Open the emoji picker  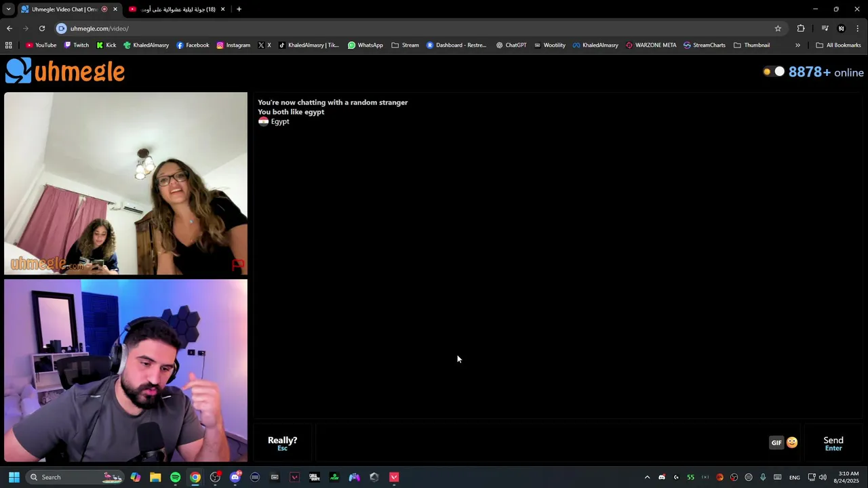tap(792, 443)
